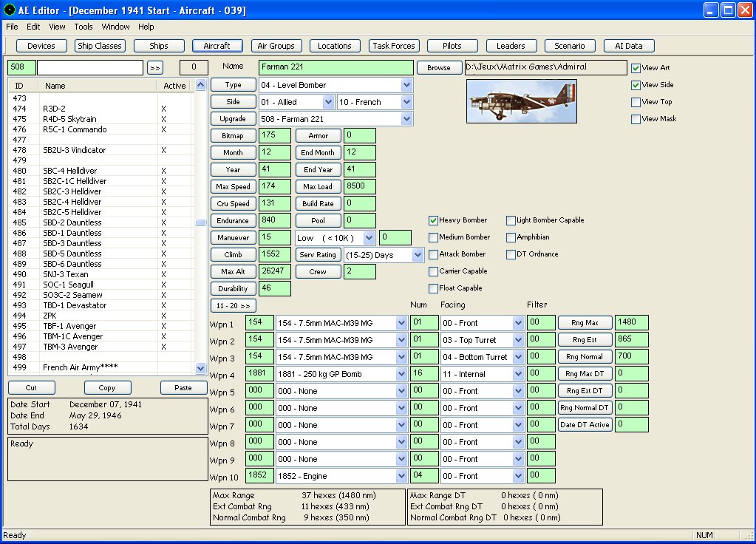Switch to the Ship Classes section

tap(100, 46)
